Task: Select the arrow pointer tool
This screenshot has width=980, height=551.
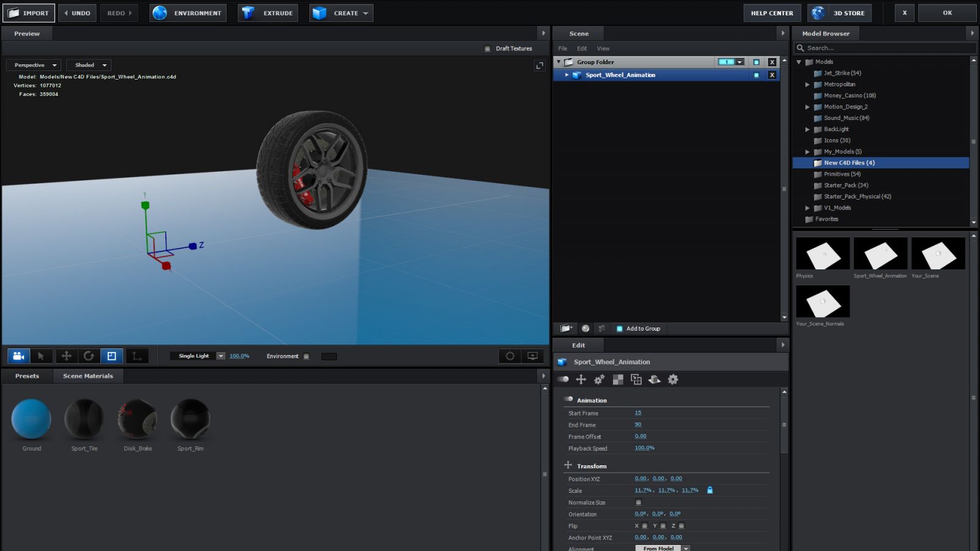Action: 41,356
